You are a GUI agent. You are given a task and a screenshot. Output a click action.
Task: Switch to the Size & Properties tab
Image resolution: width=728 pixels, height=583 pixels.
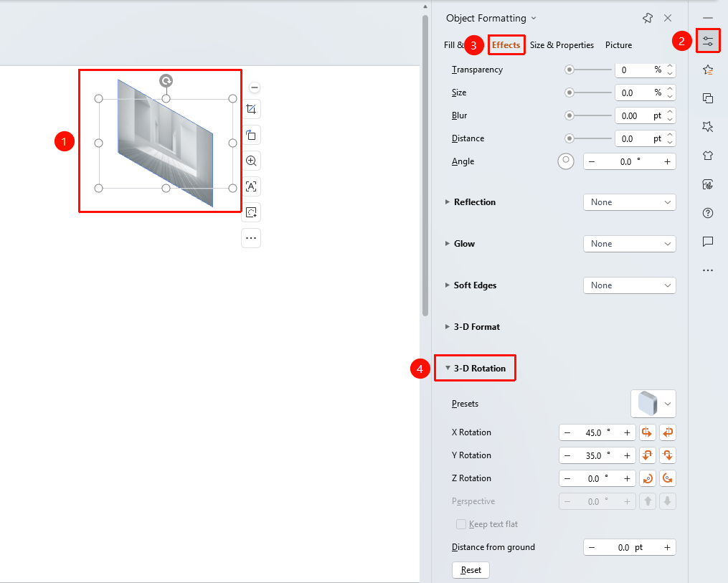(x=562, y=45)
